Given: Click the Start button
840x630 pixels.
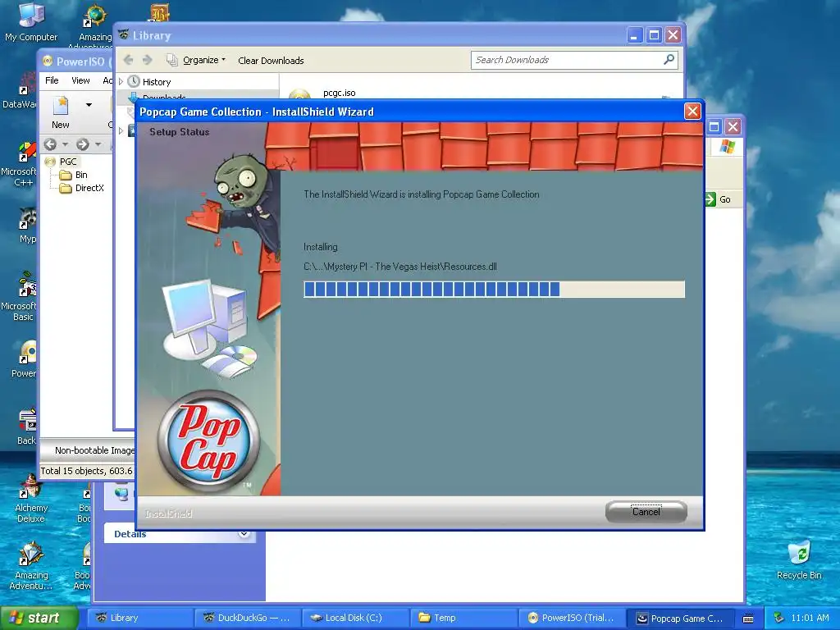Looking at the screenshot, I should coord(39,618).
